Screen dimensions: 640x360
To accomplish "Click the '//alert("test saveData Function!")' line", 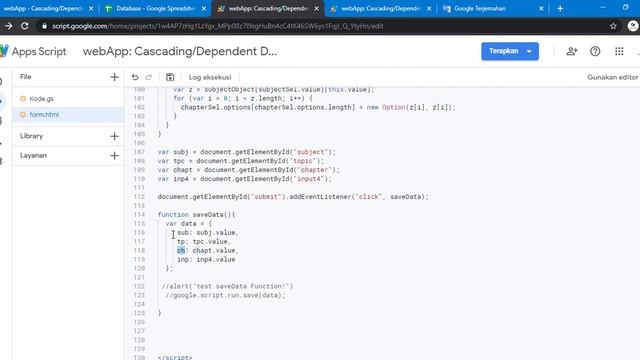I will click(x=227, y=286).
